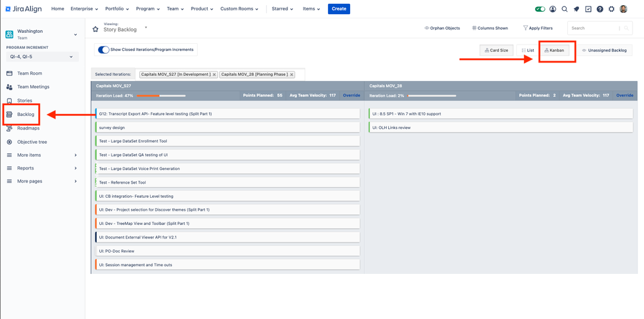The width and height of the screenshot is (644, 319).
Task: Click the Card Size button
Action: click(496, 50)
